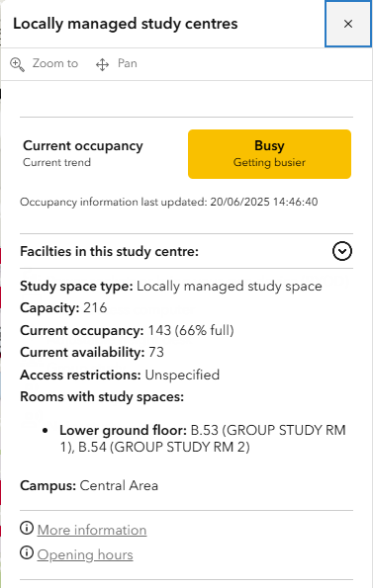This screenshot has height=588, width=373.
Task: Click the Occupancy information last updated timestamp
Action: 169,202
